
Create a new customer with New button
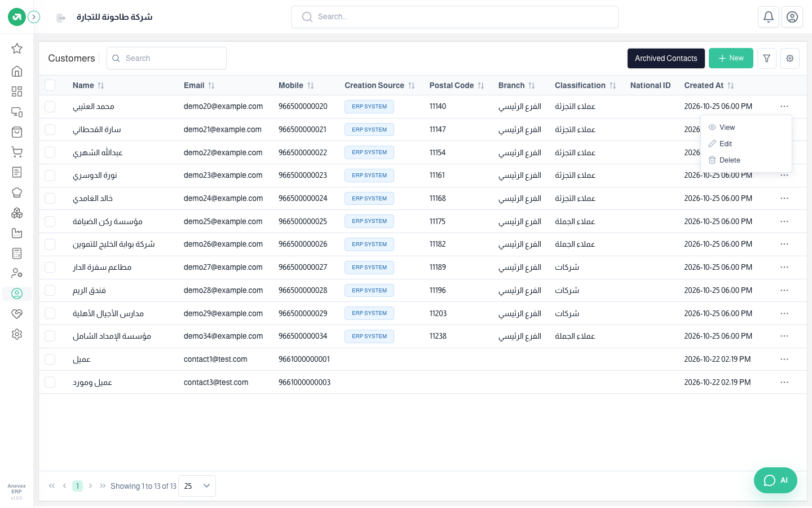point(731,58)
